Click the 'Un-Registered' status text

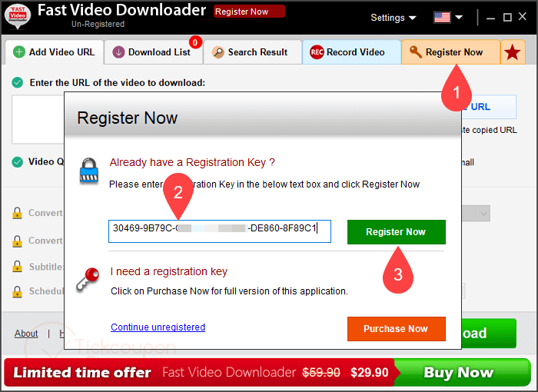point(98,24)
